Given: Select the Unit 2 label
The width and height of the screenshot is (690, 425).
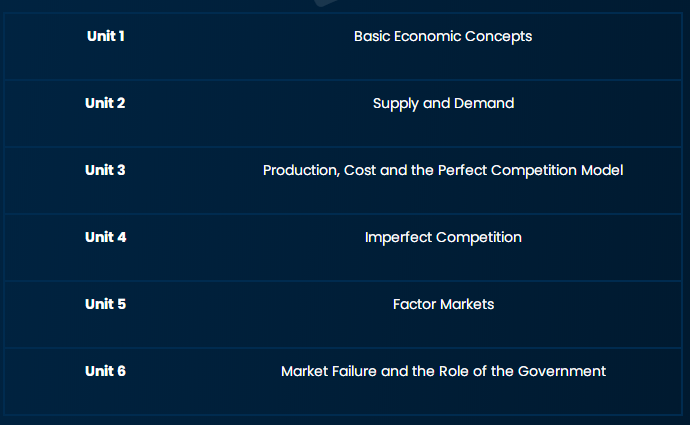Looking at the screenshot, I should 105,103.
